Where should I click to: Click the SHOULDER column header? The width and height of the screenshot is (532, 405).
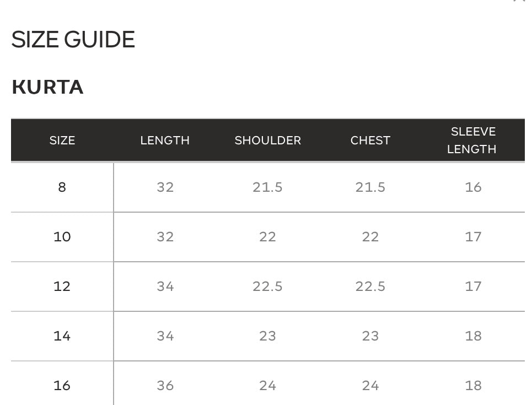(268, 141)
